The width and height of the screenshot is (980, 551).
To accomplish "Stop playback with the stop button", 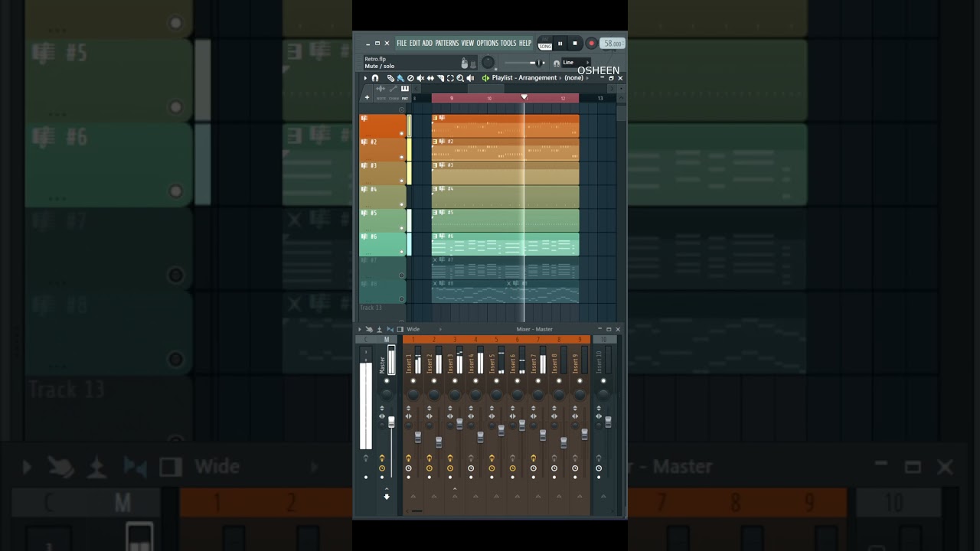I will point(575,44).
